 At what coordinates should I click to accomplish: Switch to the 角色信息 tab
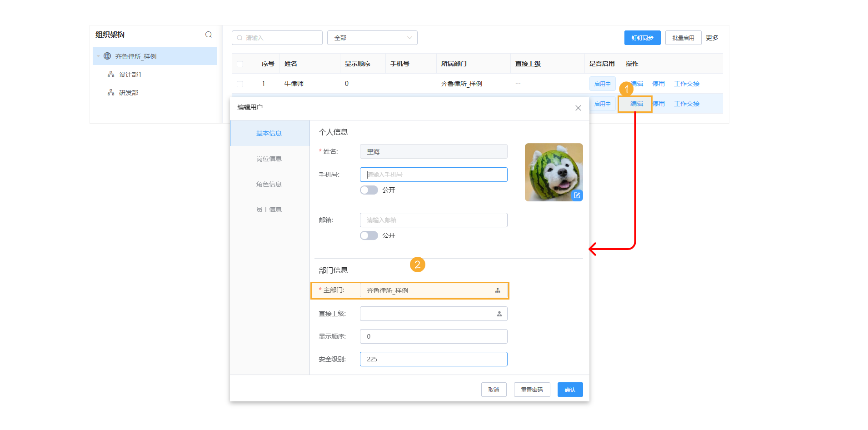(x=269, y=184)
